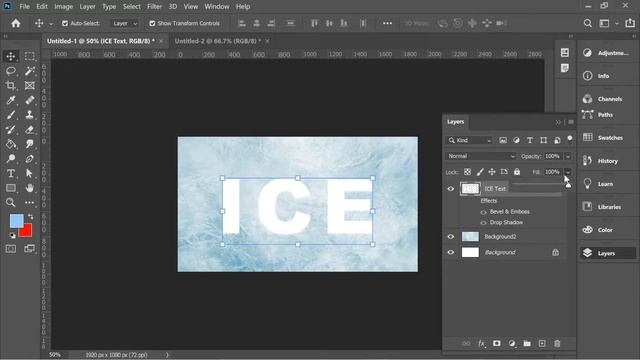Select the Path Selection tool
This screenshot has height=360, width=640.
click(x=29, y=173)
